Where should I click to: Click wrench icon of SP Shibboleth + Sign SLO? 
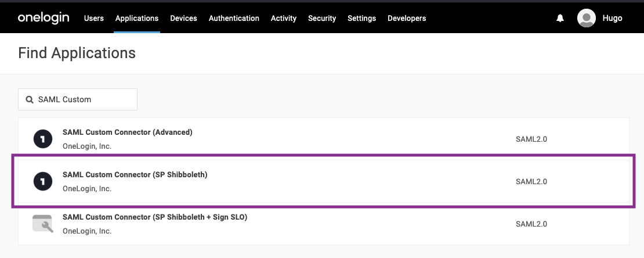43,224
